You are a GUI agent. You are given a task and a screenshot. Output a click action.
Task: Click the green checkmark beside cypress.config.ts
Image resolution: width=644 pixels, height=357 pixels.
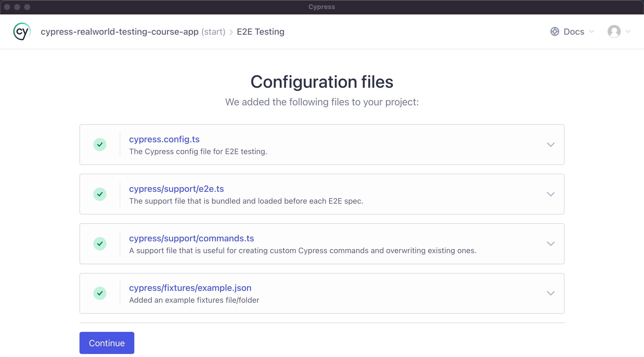[x=100, y=144]
